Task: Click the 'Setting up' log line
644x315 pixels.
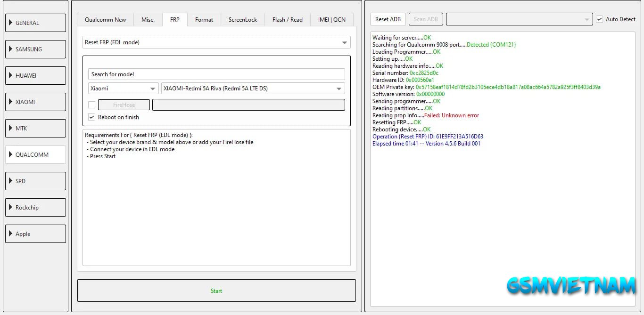Action: 393,59
